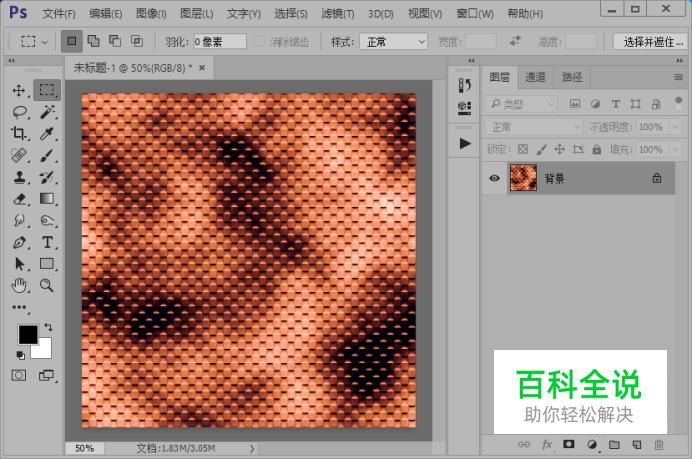Create a new layer
Image resolution: width=692 pixels, height=459 pixels.
click(x=637, y=445)
